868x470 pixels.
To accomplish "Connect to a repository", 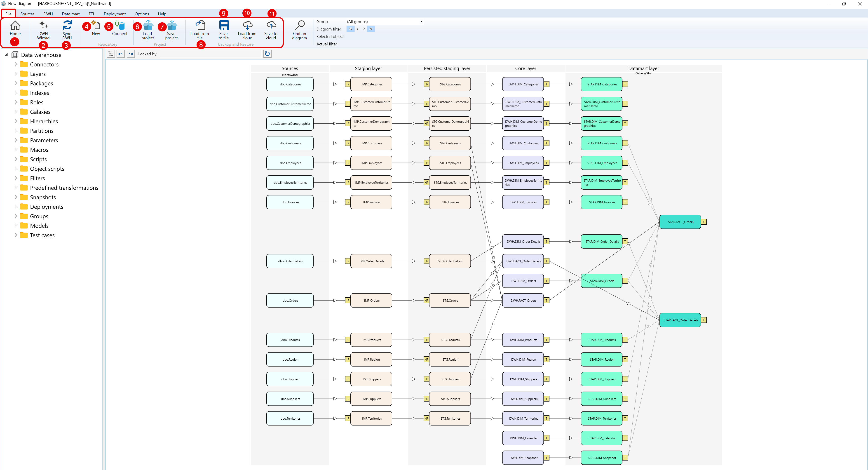I will [x=120, y=28].
